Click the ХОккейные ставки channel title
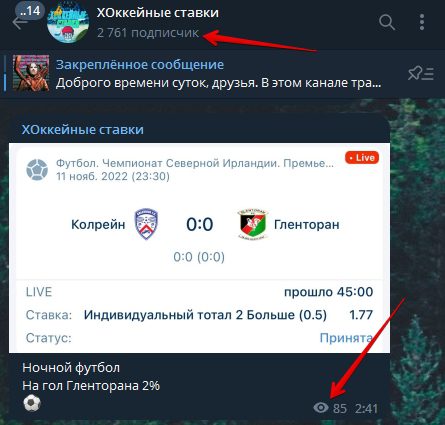 [x=158, y=13]
